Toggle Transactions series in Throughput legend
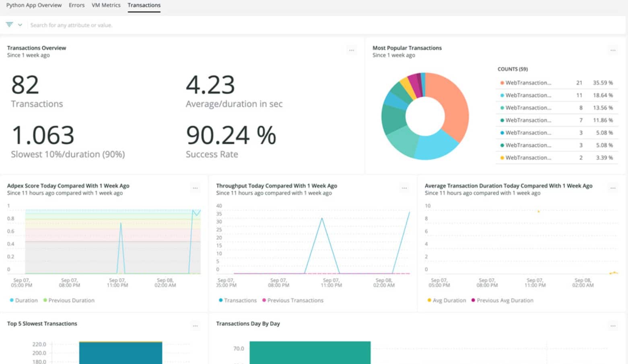 click(x=238, y=300)
